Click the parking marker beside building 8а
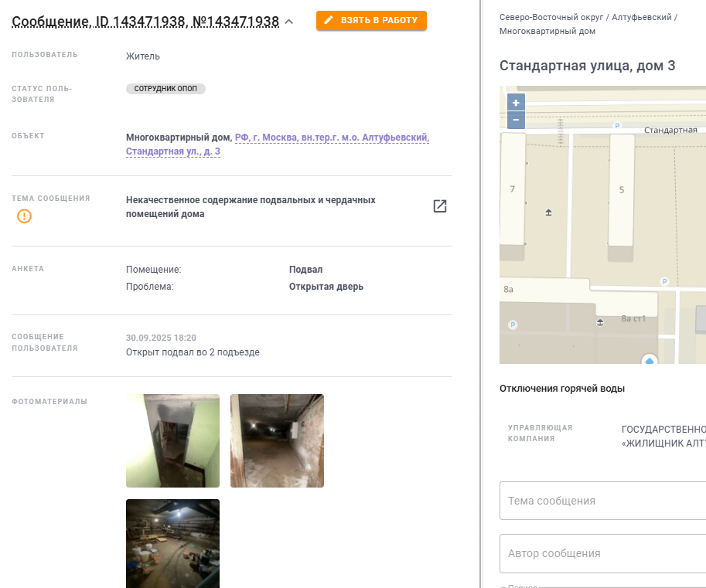Screen dimensions: 706x588 [x=513, y=325]
